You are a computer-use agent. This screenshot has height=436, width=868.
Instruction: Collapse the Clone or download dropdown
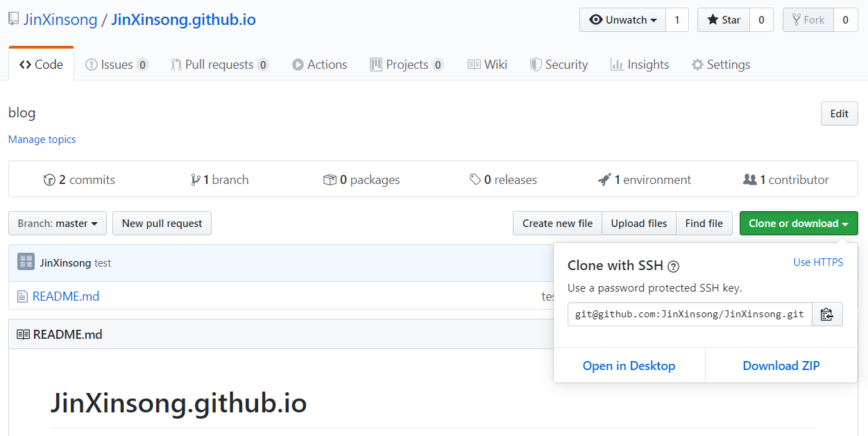[x=798, y=224]
